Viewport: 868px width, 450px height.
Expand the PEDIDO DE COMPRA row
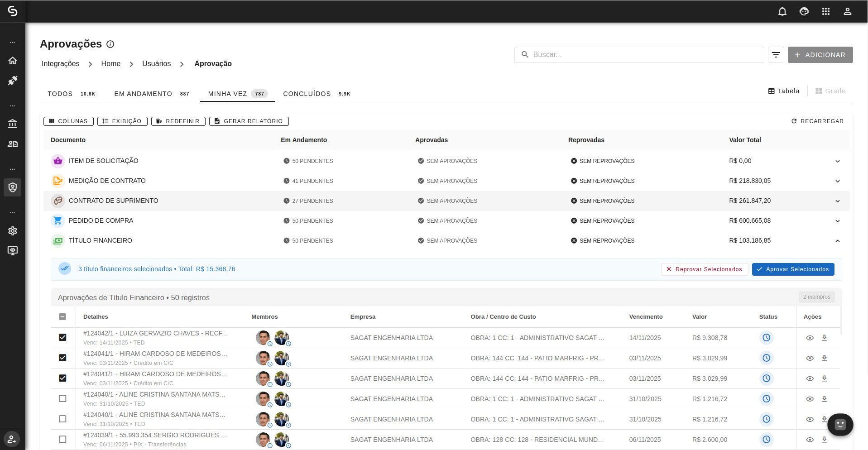837,221
